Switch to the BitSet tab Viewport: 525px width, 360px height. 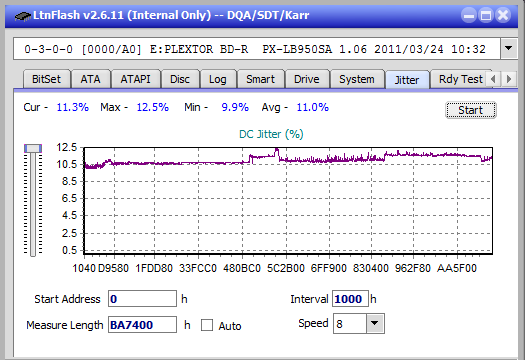pyautogui.click(x=47, y=79)
